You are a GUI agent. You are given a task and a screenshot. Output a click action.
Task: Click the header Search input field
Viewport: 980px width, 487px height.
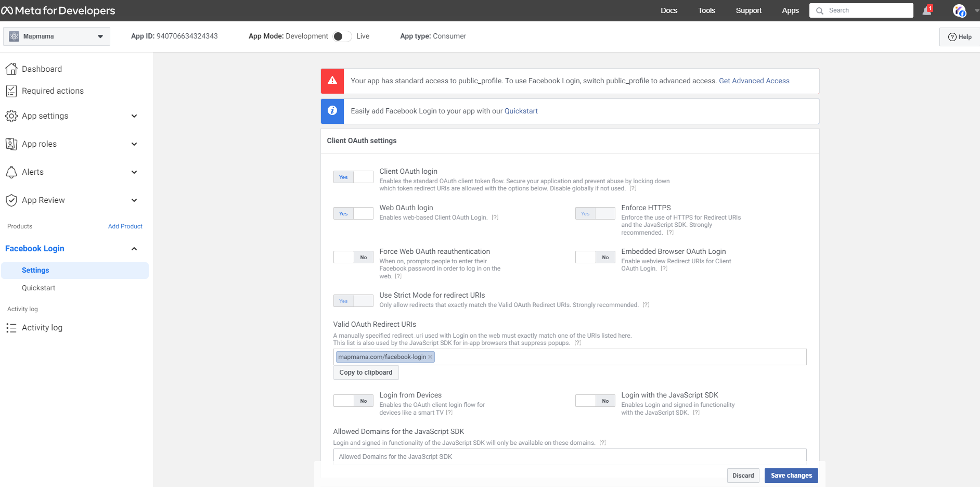coord(861,10)
